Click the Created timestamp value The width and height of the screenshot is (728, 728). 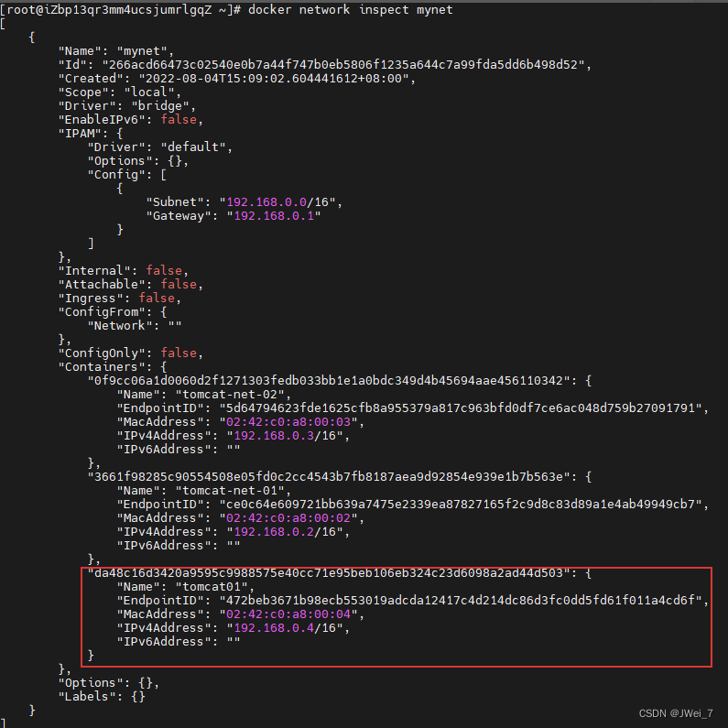pyautogui.click(x=274, y=79)
